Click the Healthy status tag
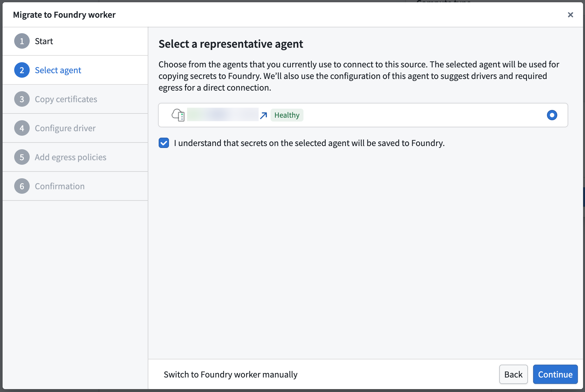The width and height of the screenshot is (585, 392). [x=287, y=115]
